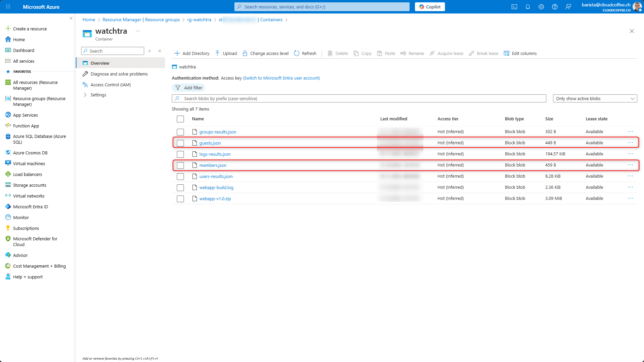Collapse the left portal sidebar
This screenshot has height=362, width=644.
coord(71,18)
